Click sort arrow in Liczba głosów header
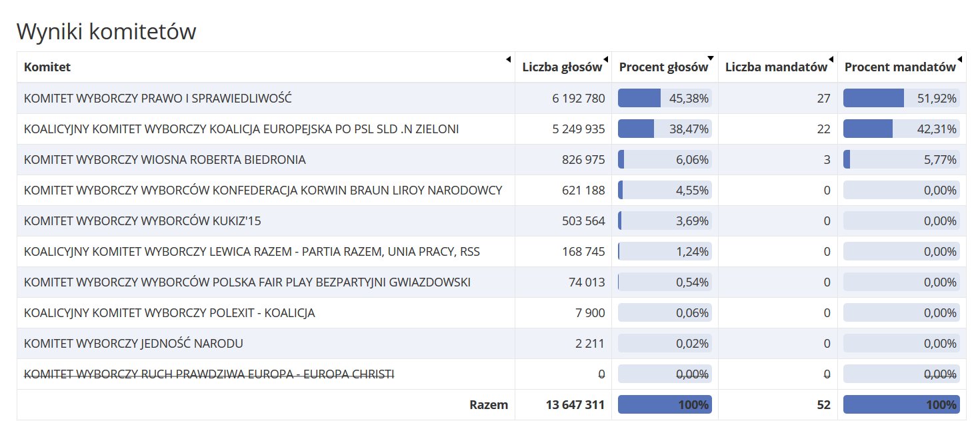Screen dimensions: 980x433 coord(605,59)
